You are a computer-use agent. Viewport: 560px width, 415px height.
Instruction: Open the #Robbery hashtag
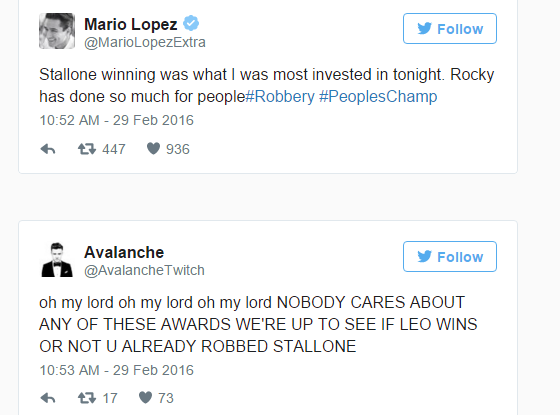click(280, 96)
